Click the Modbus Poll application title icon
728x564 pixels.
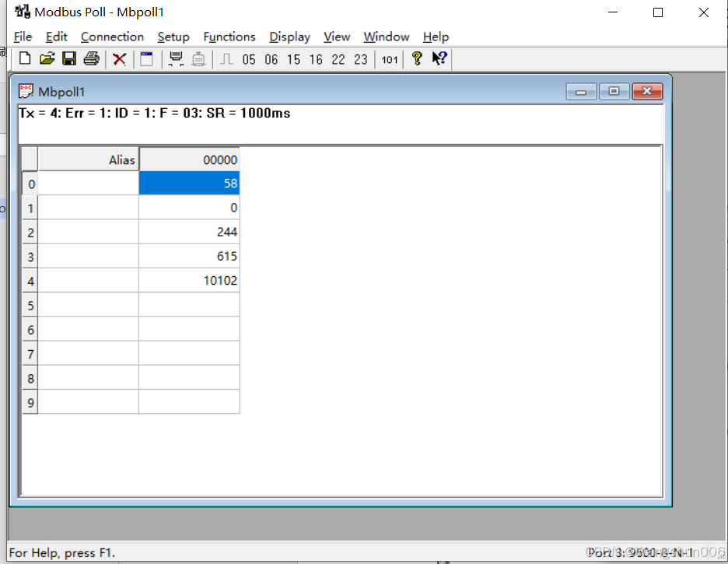click(x=23, y=11)
